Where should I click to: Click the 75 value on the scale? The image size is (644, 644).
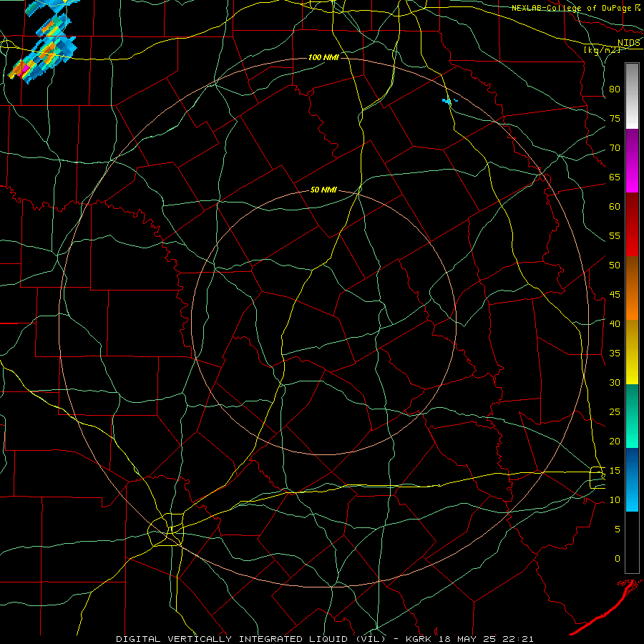point(615,118)
